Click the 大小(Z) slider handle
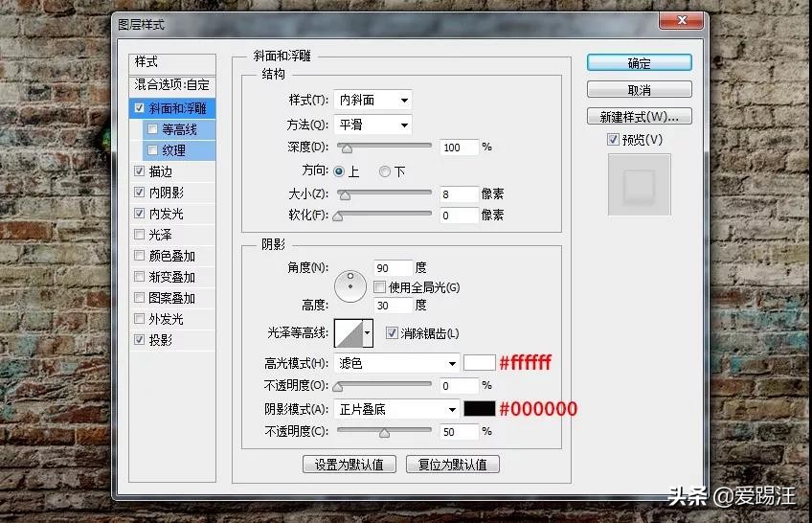This screenshot has height=523, width=812. [x=345, y=195]
